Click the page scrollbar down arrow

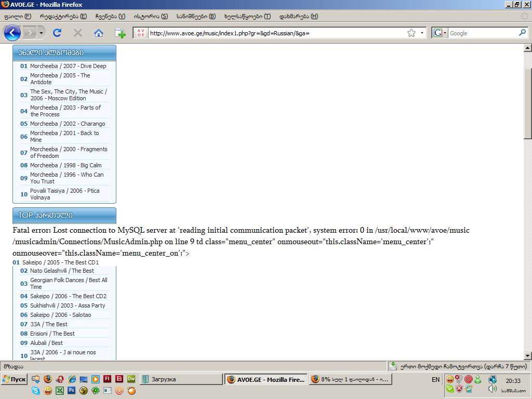click(x=528, y=356)
